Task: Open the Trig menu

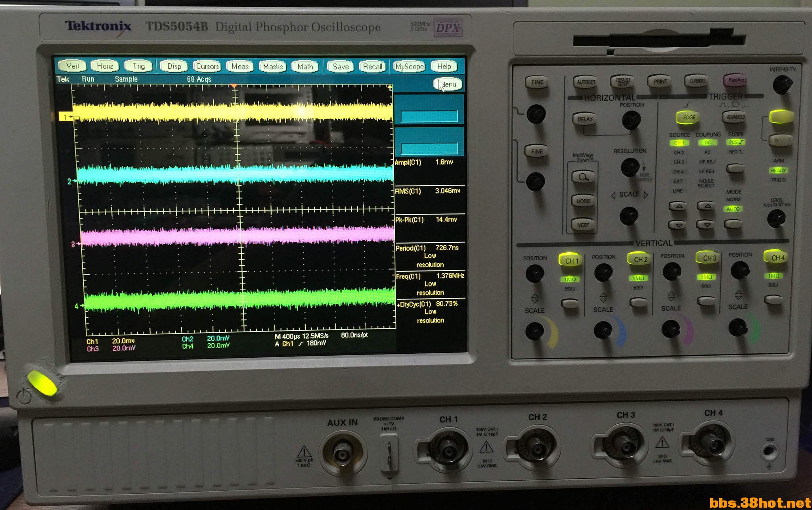Action: (x=139, y=66)
